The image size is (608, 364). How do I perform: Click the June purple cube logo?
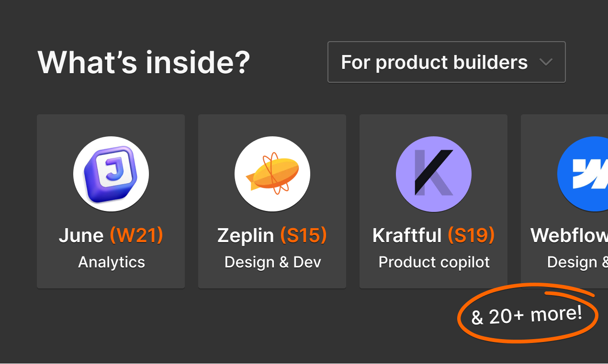(111, 174)
